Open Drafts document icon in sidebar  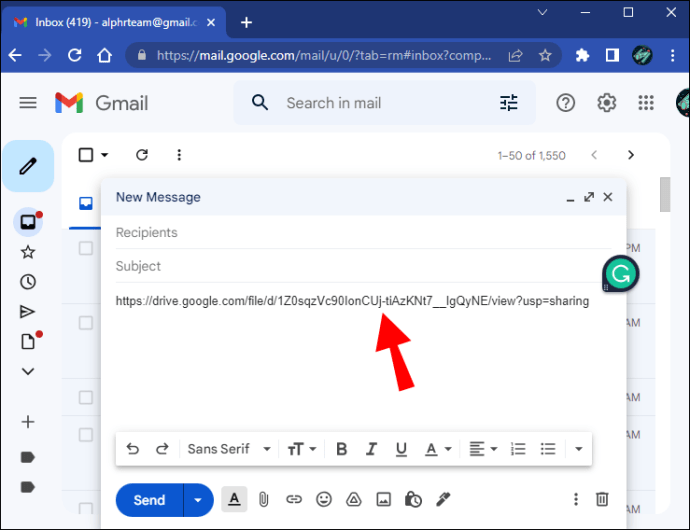click(x=28, y=341)
